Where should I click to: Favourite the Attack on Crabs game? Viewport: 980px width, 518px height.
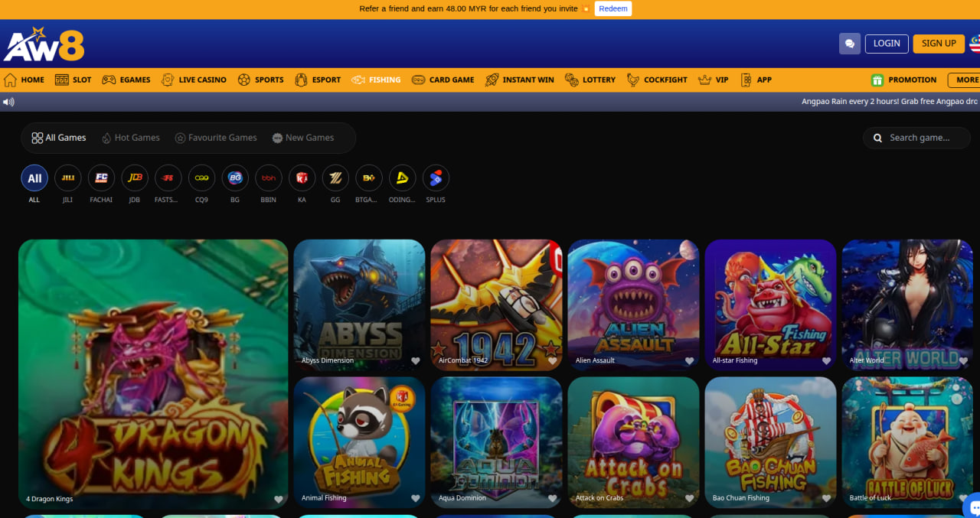[x=690, y=498]
